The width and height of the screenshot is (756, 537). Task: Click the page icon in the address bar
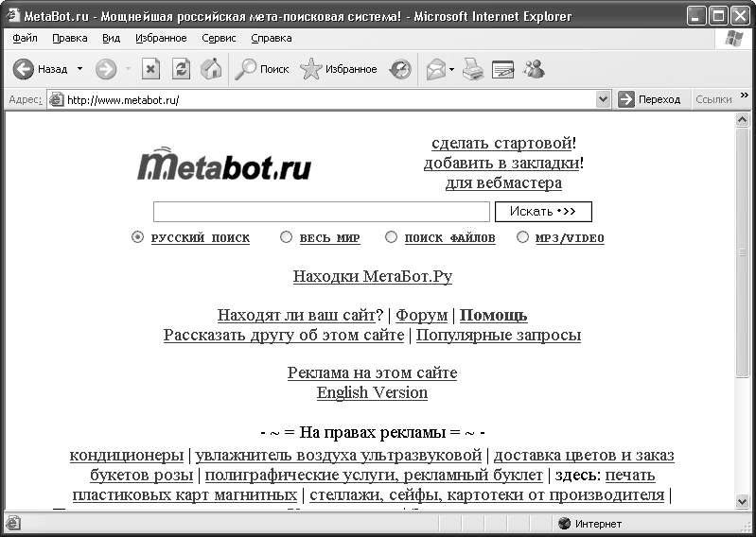click(x=57, y=99)
